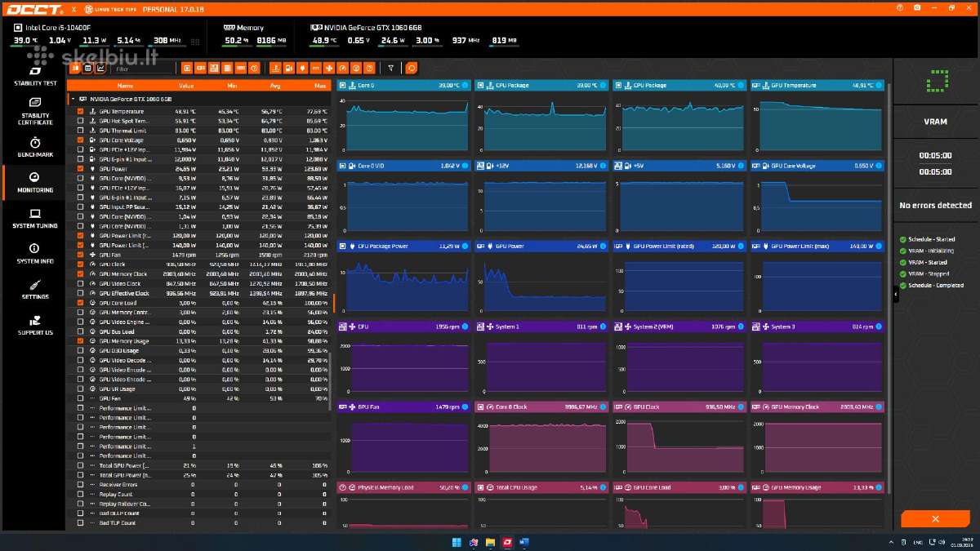Open OCCT from the Windows taskbar

(x=507, y=542)
